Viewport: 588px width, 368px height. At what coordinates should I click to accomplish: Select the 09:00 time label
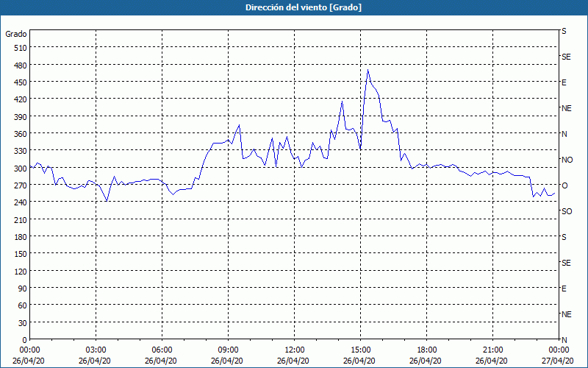[x=228, y=350]
